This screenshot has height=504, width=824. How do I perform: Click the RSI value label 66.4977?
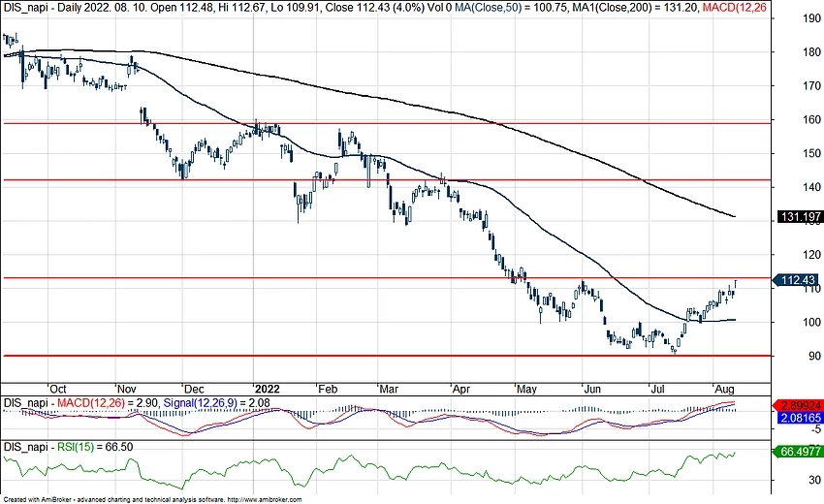797,452
